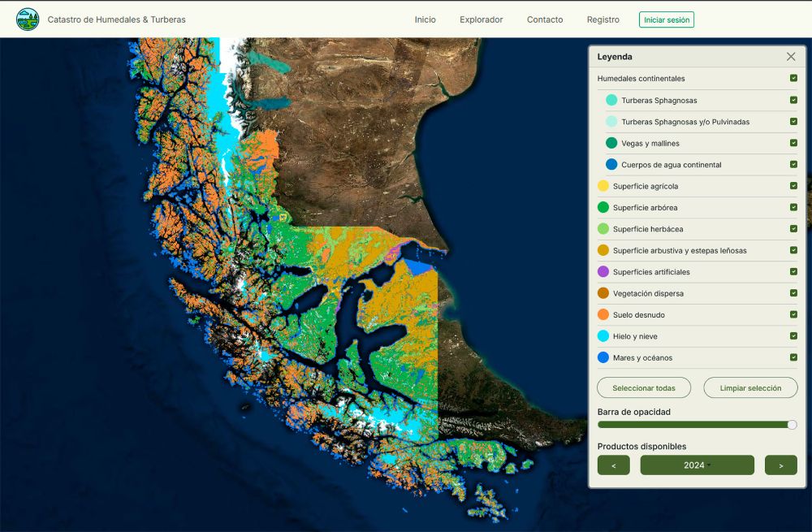
Task: Click the Superficies artificiales purple legend icon
Action: click(603, 272)
